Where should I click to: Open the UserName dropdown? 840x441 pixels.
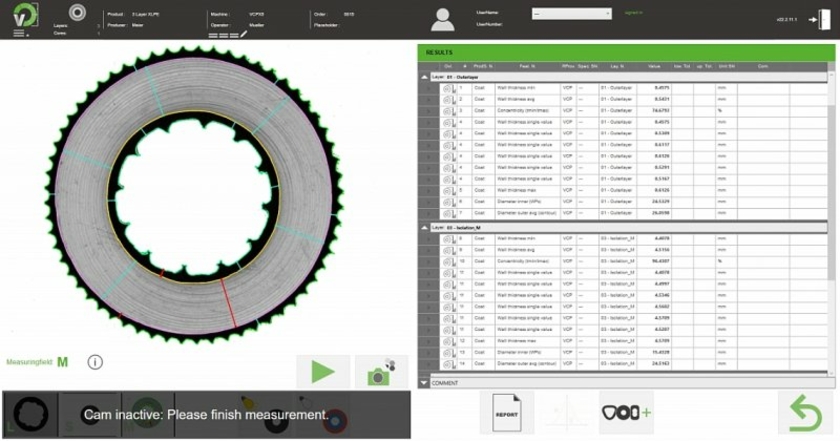(x=571, y=13)
